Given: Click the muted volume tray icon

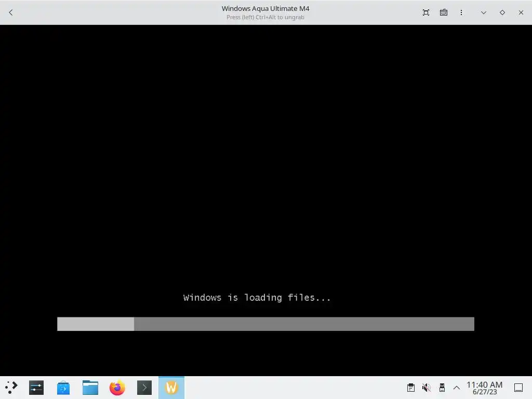Looking at the screenshot, I should coord(427,388).
